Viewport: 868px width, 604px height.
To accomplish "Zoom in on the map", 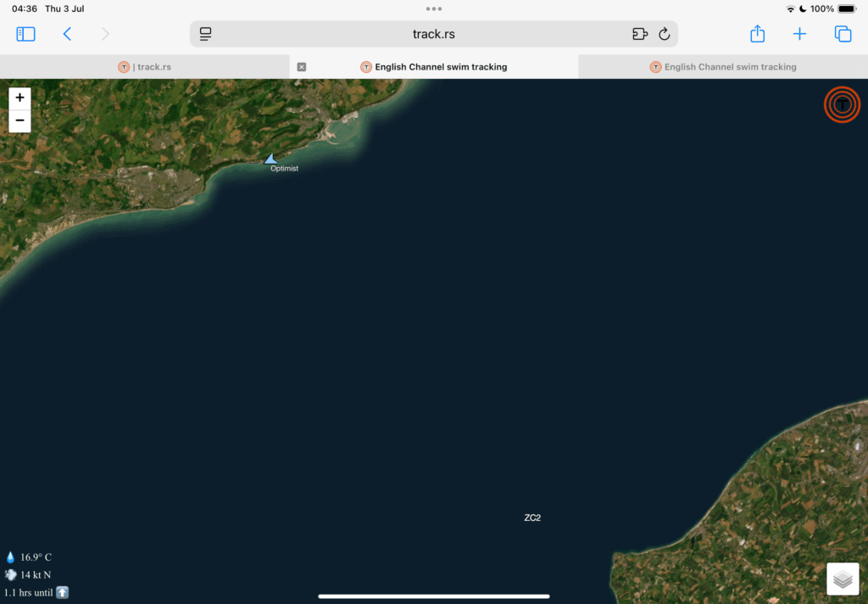I will 19,98.
